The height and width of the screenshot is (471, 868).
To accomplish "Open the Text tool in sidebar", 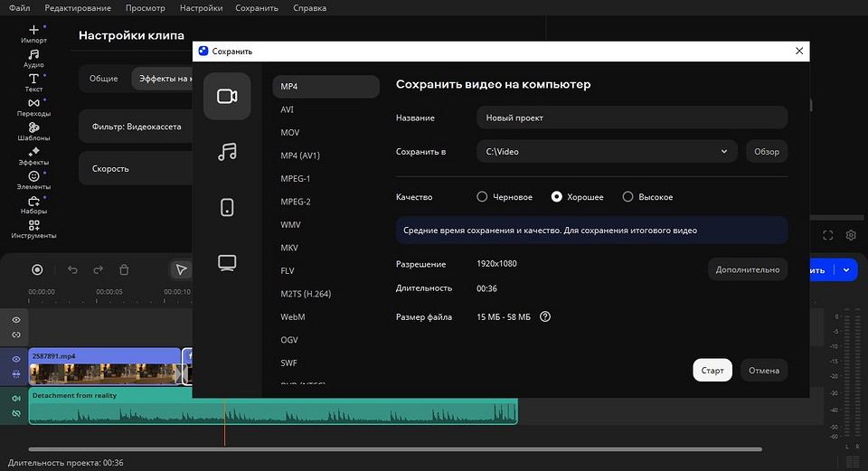I will 33,82.
